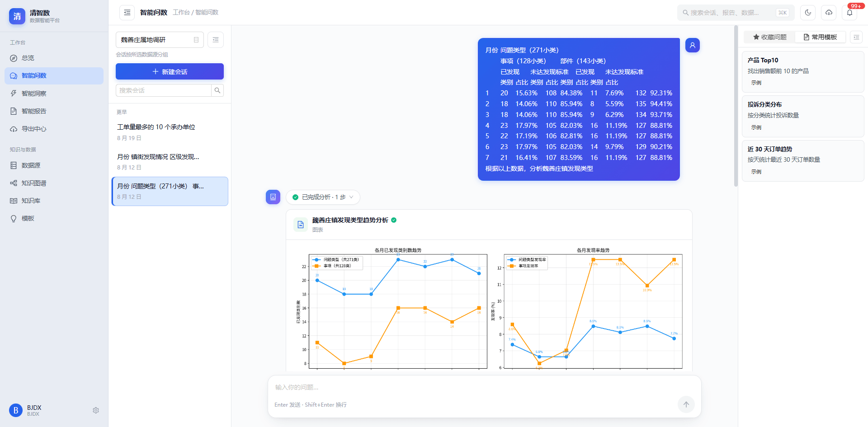This screenshot has height=427, width=868.
Task: Click the 知识图谱 graph icon
Action: [x=14, y=183]
